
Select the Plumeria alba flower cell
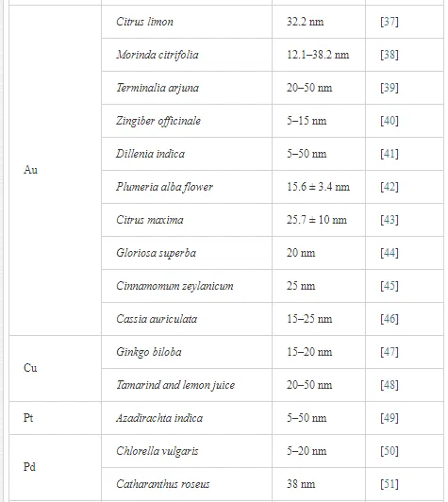[187, 187]
